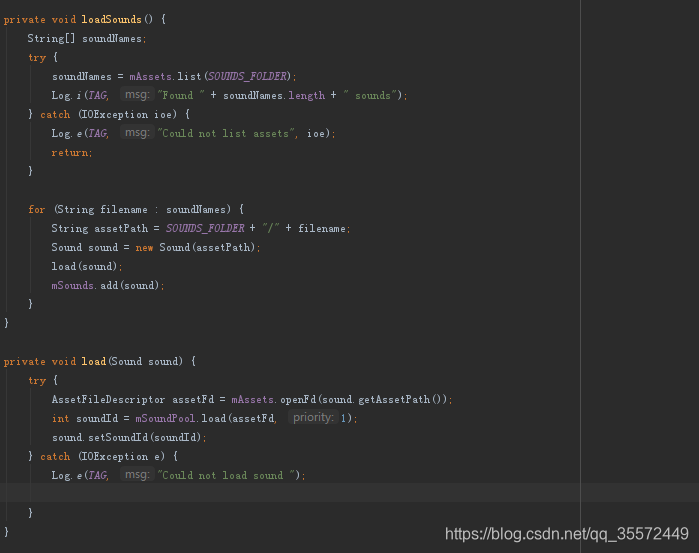Click the 'length' property of soundNames
Image resolution: width=699 pixels, height=553 pixels.
point(307,95)
